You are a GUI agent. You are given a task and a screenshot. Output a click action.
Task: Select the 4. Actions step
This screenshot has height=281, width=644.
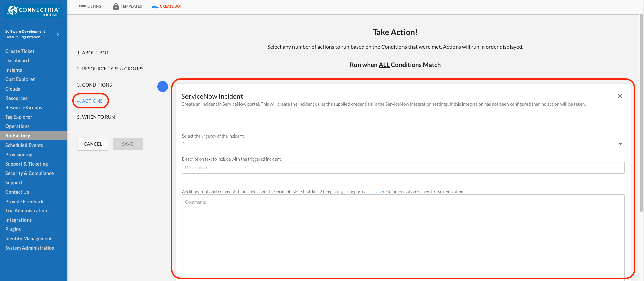click(x=90, y=101)
